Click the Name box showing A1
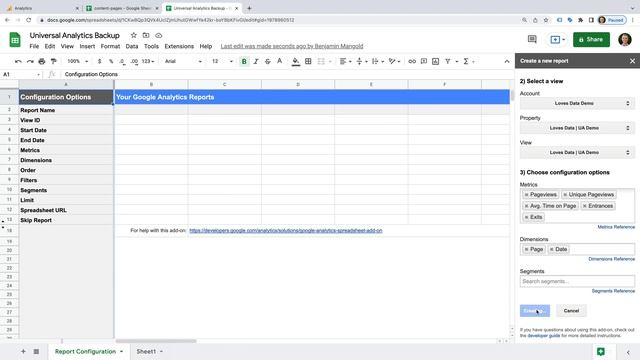Screen dimensions: 640x360 (20, 74)
